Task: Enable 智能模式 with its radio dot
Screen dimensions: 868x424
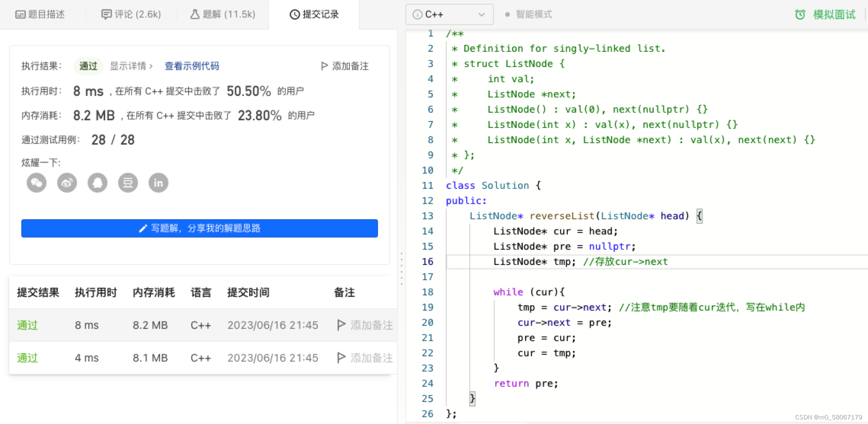Action: pos(507,15)
